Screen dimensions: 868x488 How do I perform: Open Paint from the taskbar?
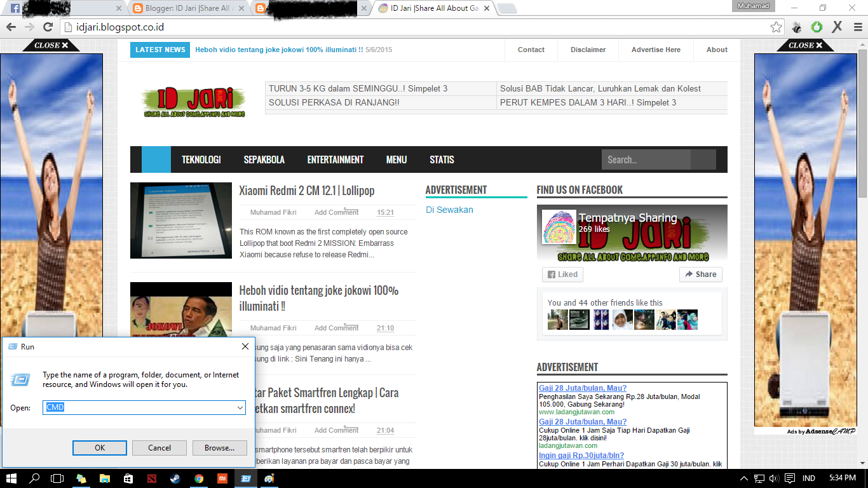[x=269, y=478]
